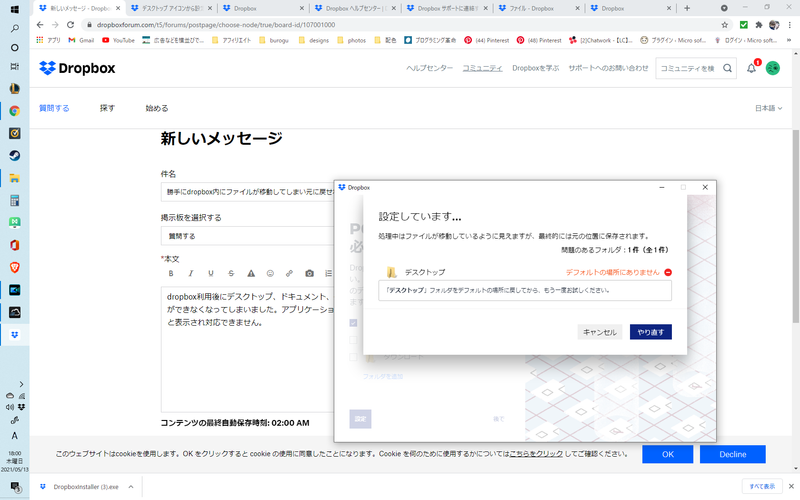Click the Dropbox logo in page header
The width and height of the screenshot is (800, 500).
[x=77, y=68]
